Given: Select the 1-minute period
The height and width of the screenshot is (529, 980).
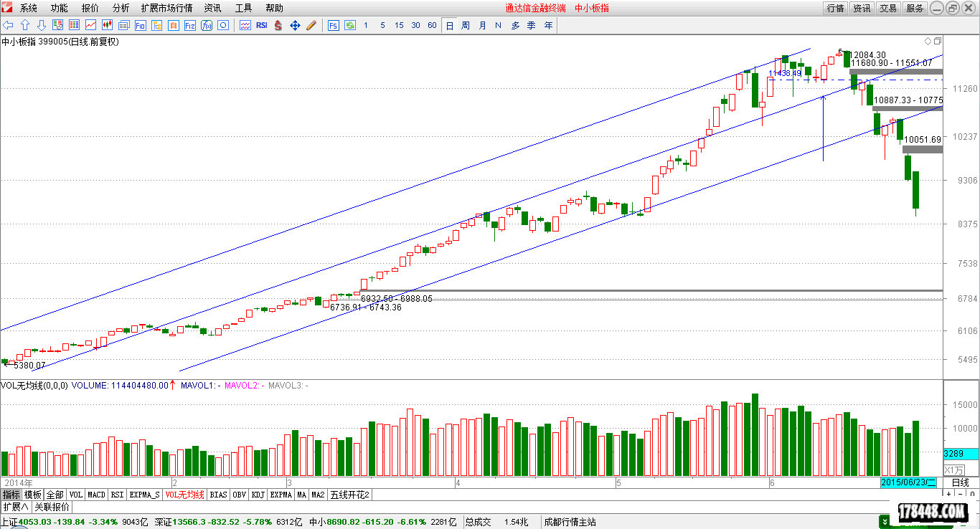Looking at the screenshot, I should coord(366,25).
